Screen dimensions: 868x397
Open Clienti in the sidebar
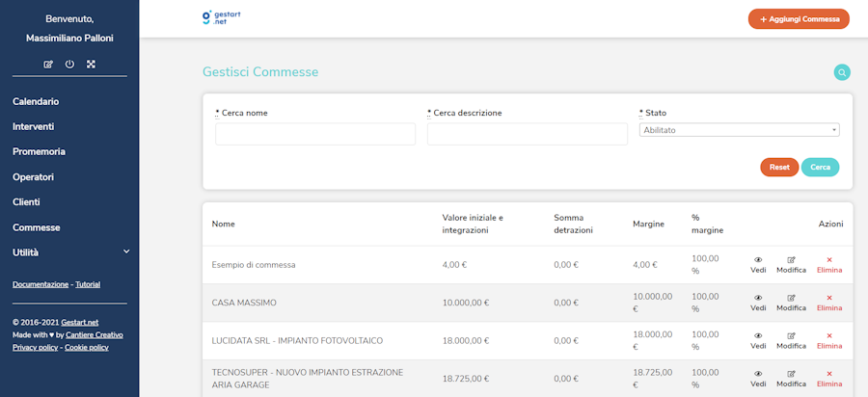[26, 201]
